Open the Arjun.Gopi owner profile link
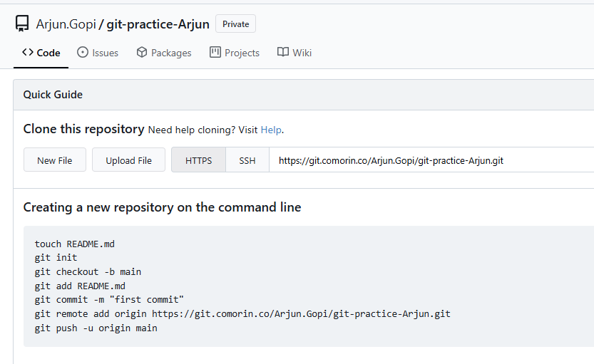Screen dimensions: 594x364 [x=66, y=24]
